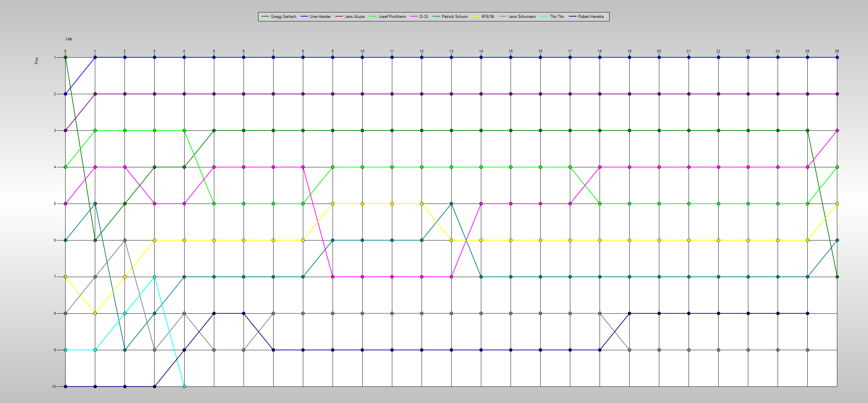
Task: Click Jens Schumann legend entry
Action: (517, 17)
